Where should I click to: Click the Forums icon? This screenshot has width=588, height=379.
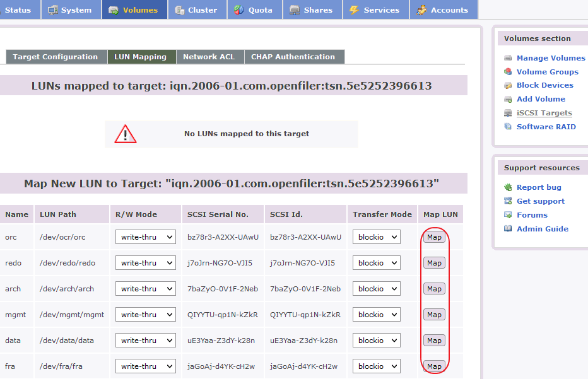508,215
